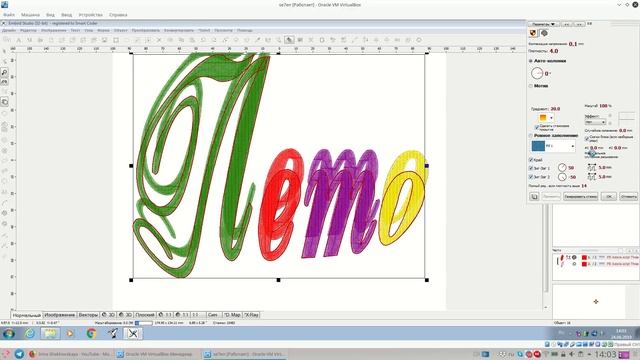
Task: Click the bottom-center selection handle of the design
Action: coord(278,280)
